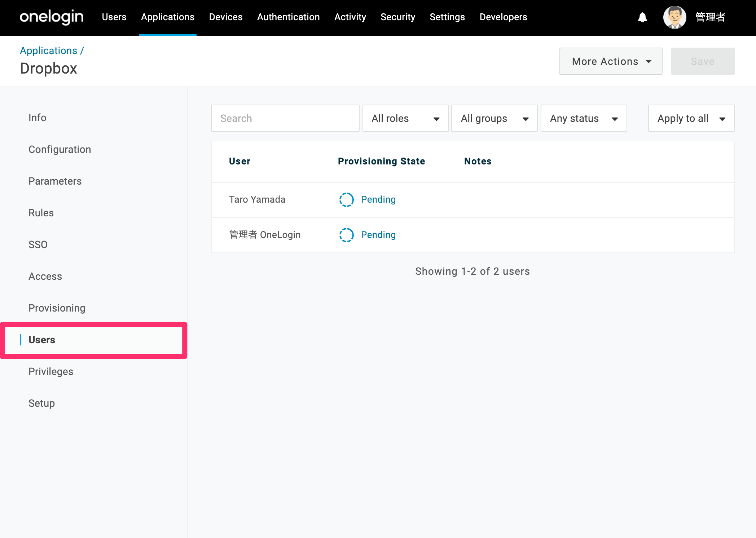This screenshot has width=756, height=538.
Task: Click the Provisioning State column header
Action: pyautogui.click(x=382, y=161)
